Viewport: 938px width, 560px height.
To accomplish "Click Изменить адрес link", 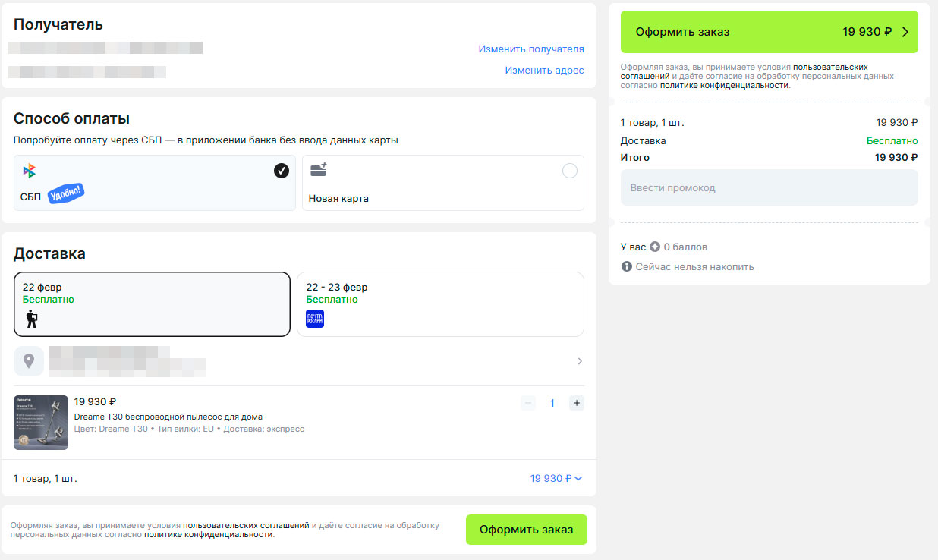I will coord(545,70).
